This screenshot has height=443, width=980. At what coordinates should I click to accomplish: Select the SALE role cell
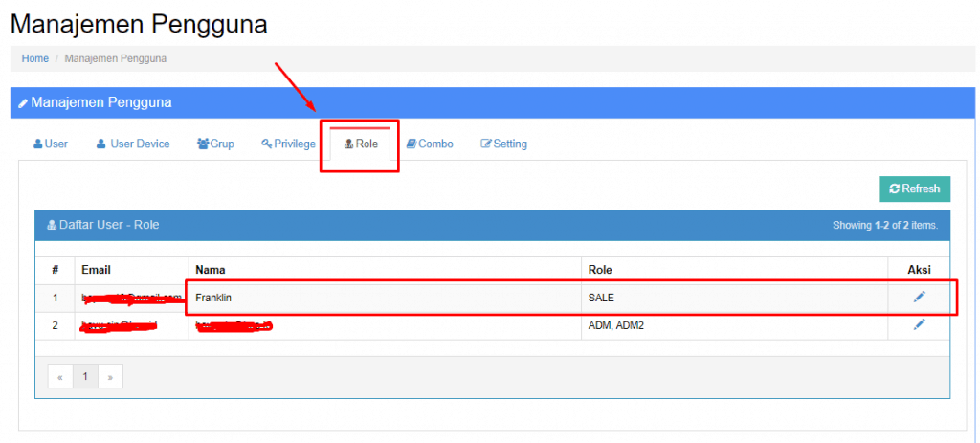[735, 298]
